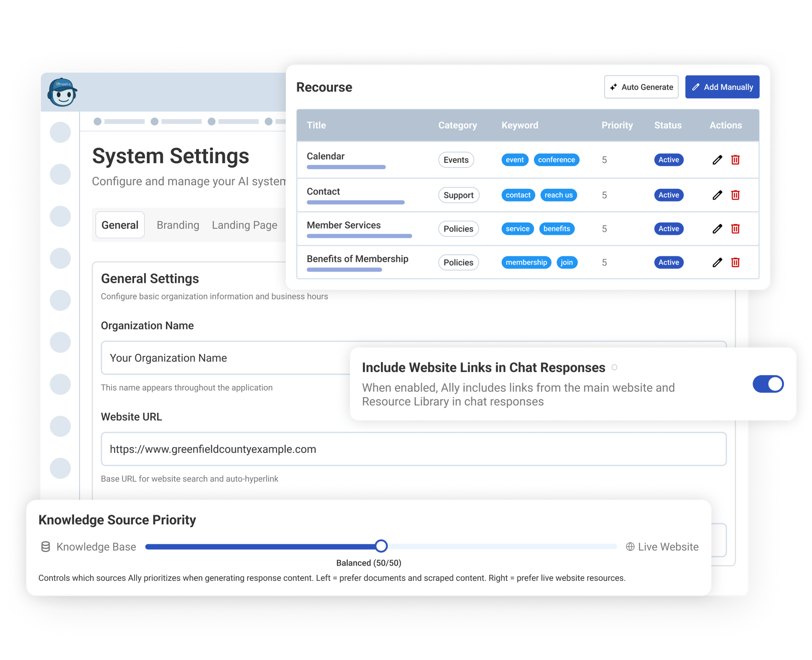Click the info circle beside Include Website Links
The height and width of the screenshot is (660, 812).
[614, 367]
